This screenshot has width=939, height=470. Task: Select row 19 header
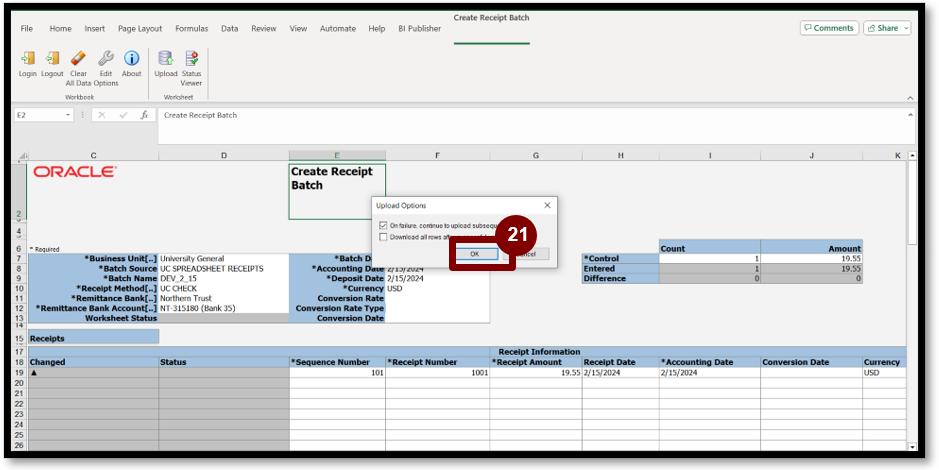(19, 372)
